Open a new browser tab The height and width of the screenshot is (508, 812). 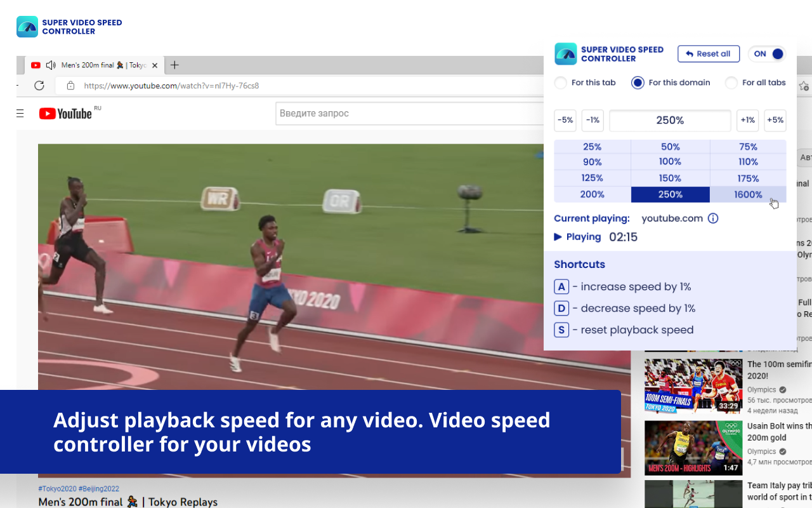tap(174, 65)
